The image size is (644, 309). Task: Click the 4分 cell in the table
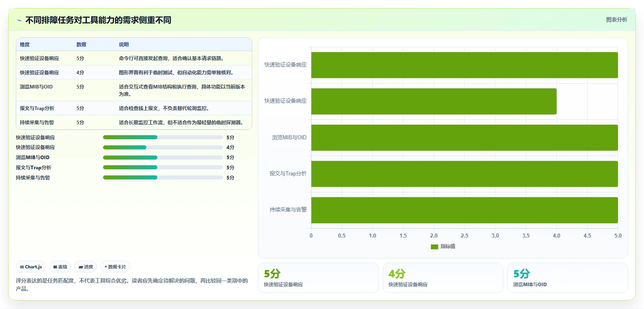coord(80,73)
